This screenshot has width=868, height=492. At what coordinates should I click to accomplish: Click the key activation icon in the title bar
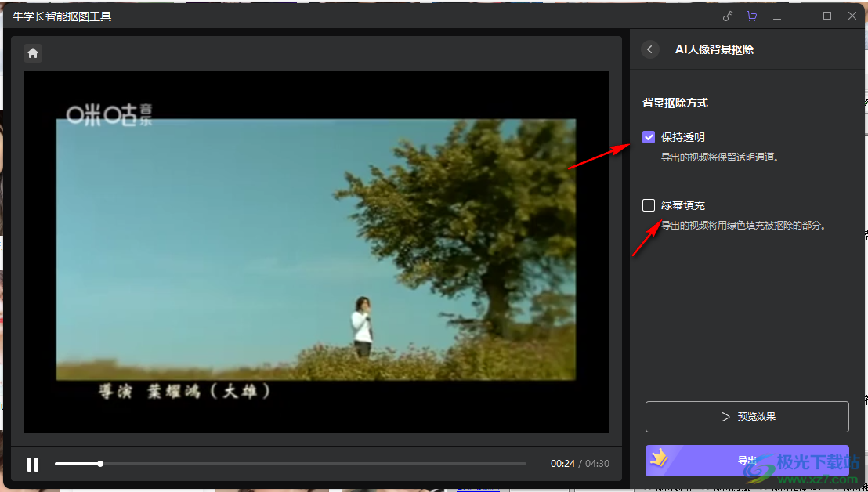point(727,15)
